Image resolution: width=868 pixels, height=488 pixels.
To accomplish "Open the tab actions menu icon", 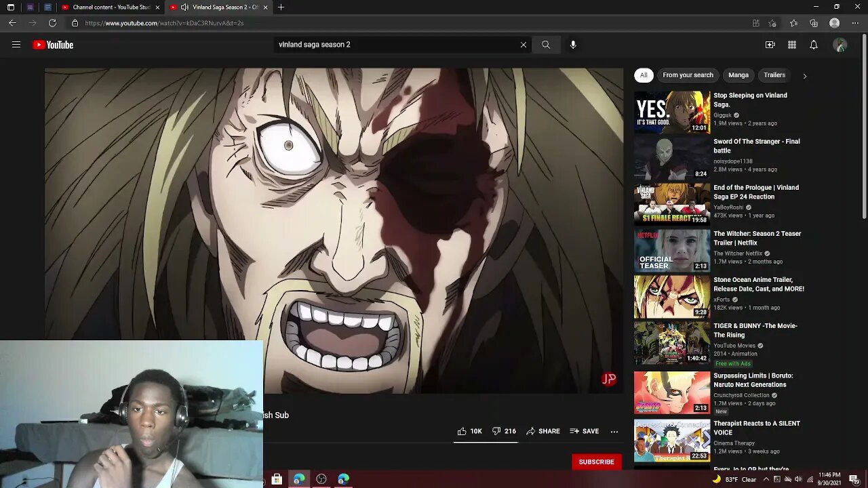I will coord(11,7).
